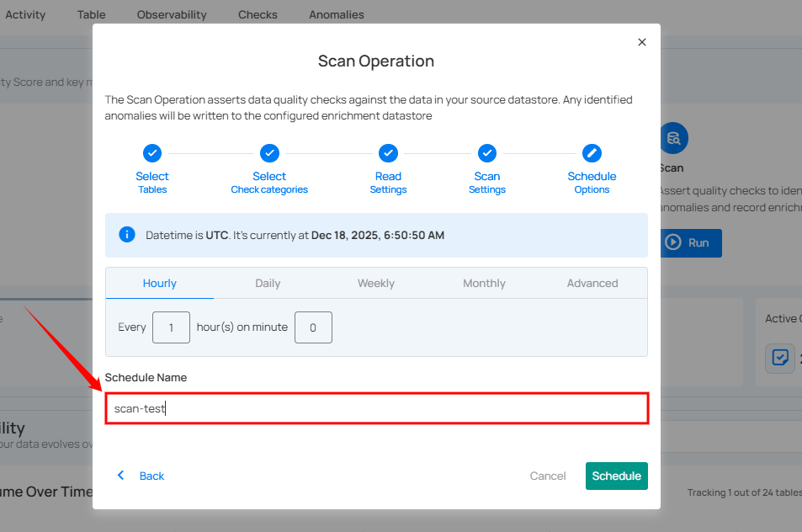The width and height of the screenshot is (802, 532).
Task: Click the Select Tables step checkmark icon
Action: pos(152,153)
